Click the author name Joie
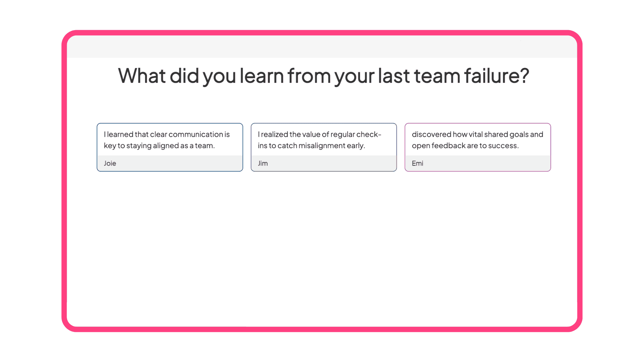Image resolution: width=644 pixels, height=362 pixels. tap(110, 163)
